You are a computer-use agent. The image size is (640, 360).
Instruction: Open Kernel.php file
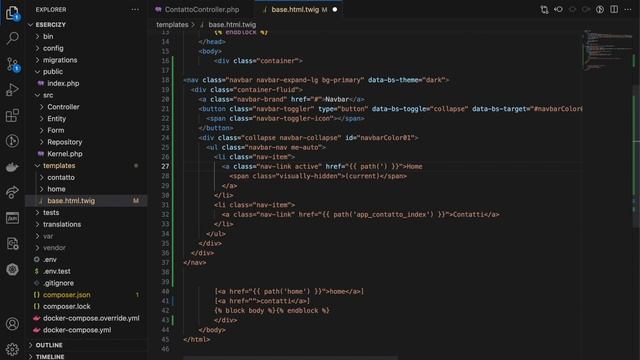pyautogui.click(x=64, y=154)
